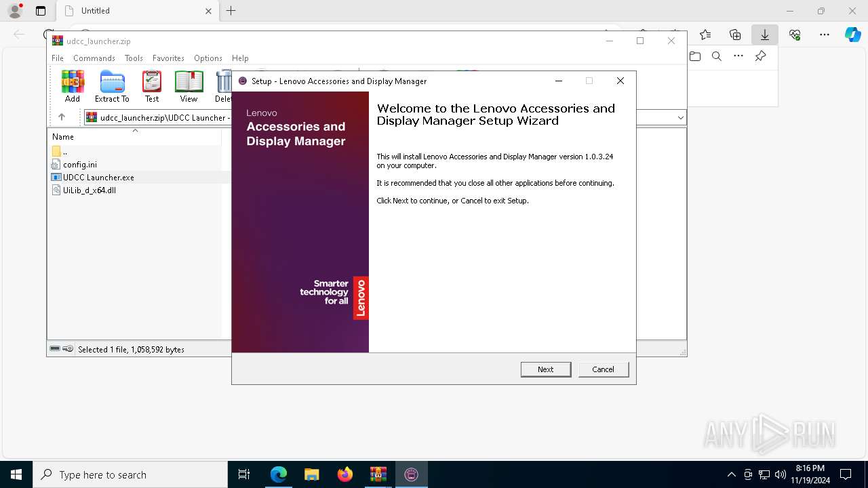Switch to Lenovo setup taskbar icon
The height and width of the screenshot is (488, 868).
click(412, 474)
